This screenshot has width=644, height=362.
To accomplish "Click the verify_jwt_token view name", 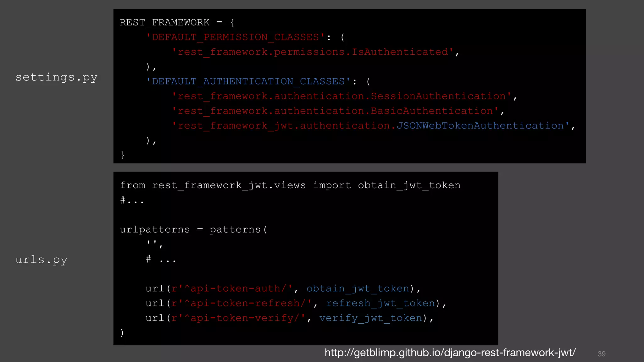I will click(371, 318).
